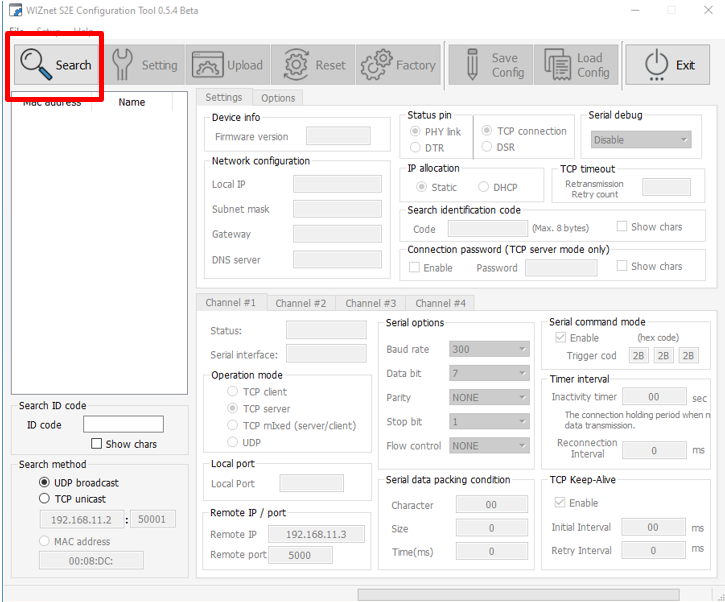Open the Parity dropdown
725x602 pixels.
click(489, 397)
